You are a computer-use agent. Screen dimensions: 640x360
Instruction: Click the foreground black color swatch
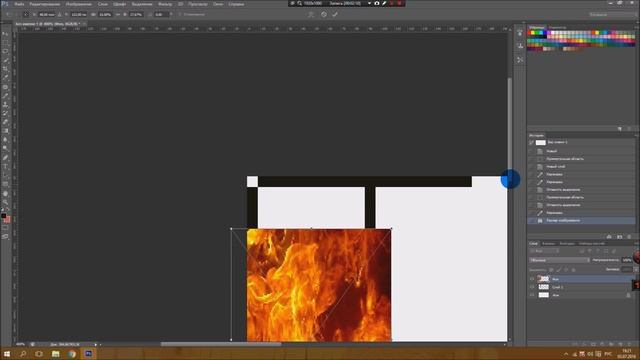tap(3, 215)
